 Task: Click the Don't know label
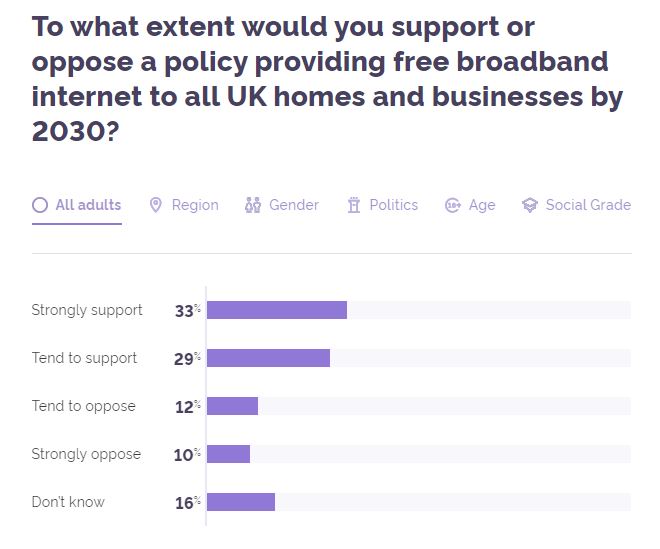pyautogui.click(x=68, y=502)
